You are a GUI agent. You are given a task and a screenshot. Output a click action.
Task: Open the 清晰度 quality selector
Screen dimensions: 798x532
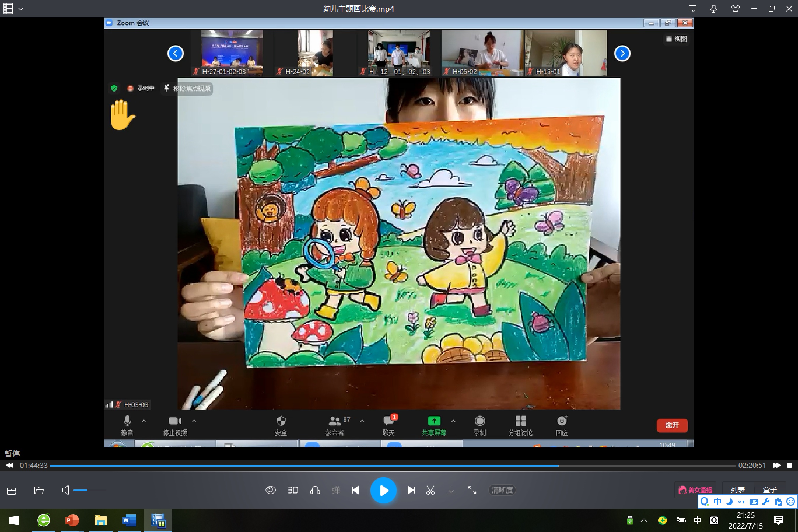pyautogui.click(x=502, y=490)
